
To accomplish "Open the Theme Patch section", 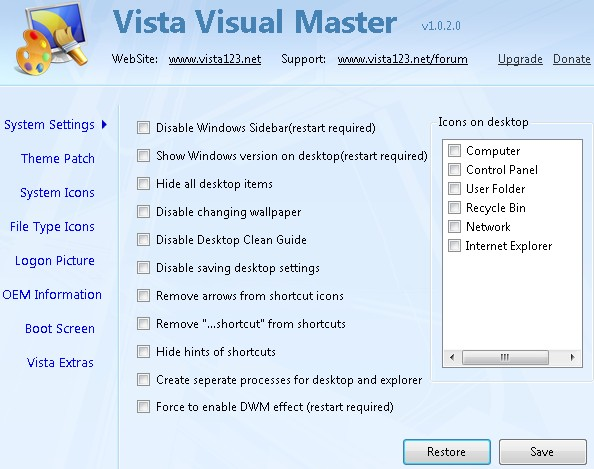I will coord(58,158).
